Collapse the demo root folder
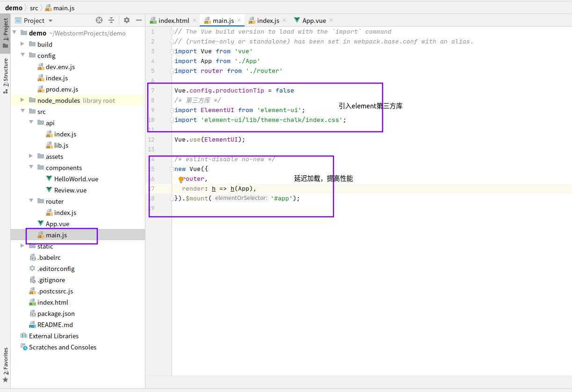The width and height of the screenshot is (572, 392). pyautogui.click(x=15, y=33)
